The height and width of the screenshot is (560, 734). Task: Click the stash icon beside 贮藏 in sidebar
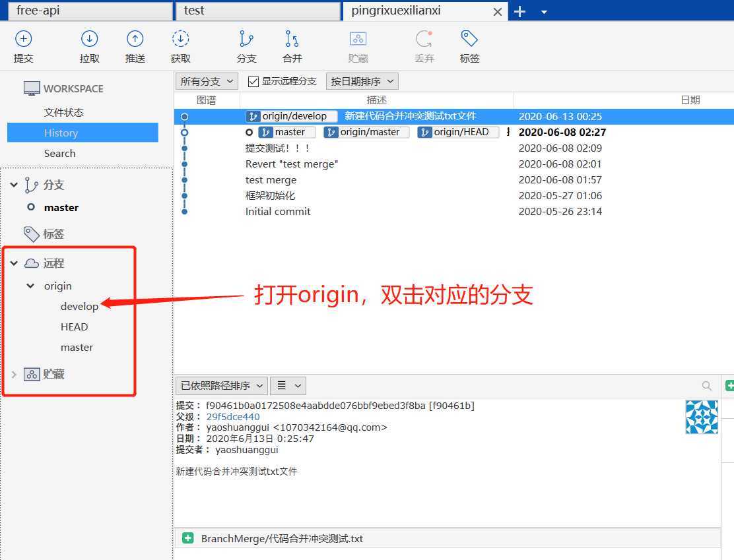(32, 374)
